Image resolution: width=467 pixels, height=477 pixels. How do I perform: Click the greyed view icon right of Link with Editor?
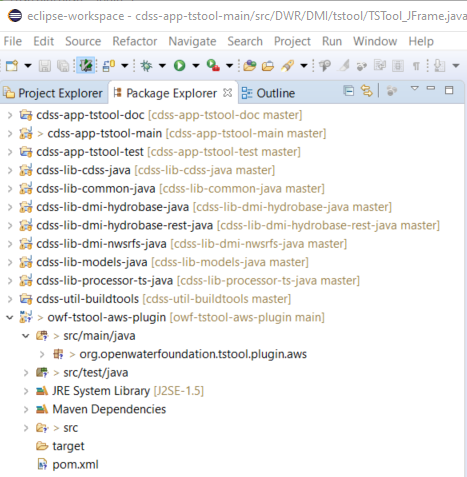[392, 91]
